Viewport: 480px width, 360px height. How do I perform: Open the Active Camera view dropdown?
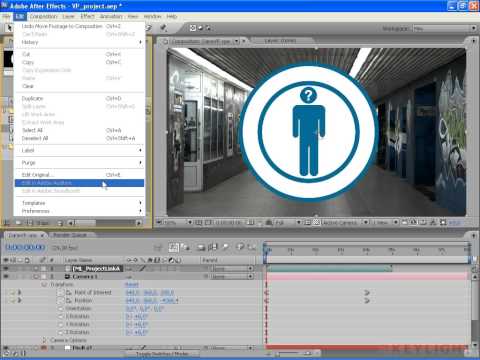pos(345,222)
